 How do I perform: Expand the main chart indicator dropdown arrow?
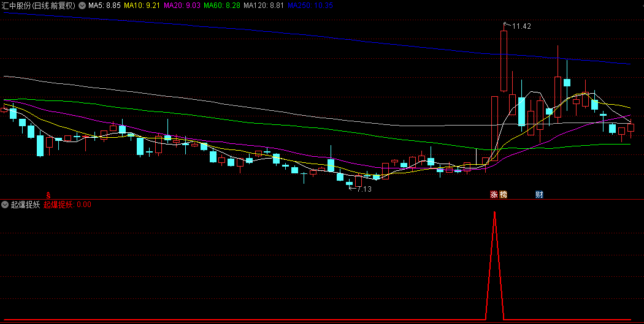[x=82, y=6]
